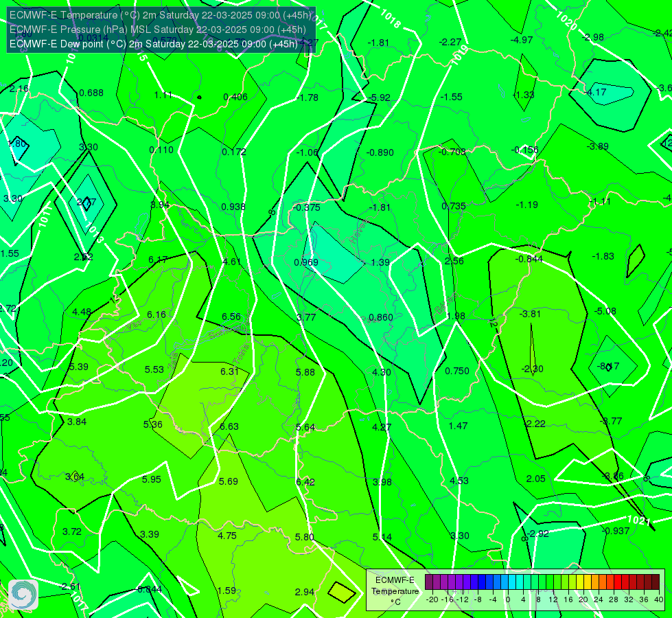Click the dew point value '6.56'

point(231,317)
